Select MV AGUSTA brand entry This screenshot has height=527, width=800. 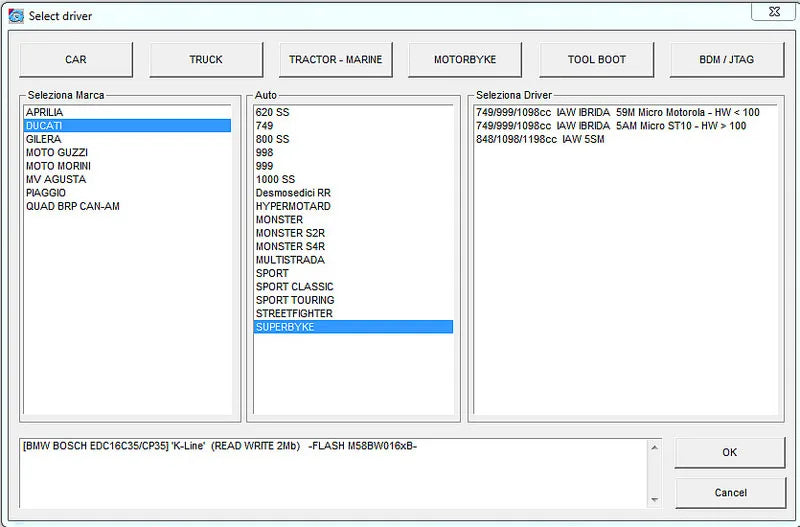[x=56, y=180]
